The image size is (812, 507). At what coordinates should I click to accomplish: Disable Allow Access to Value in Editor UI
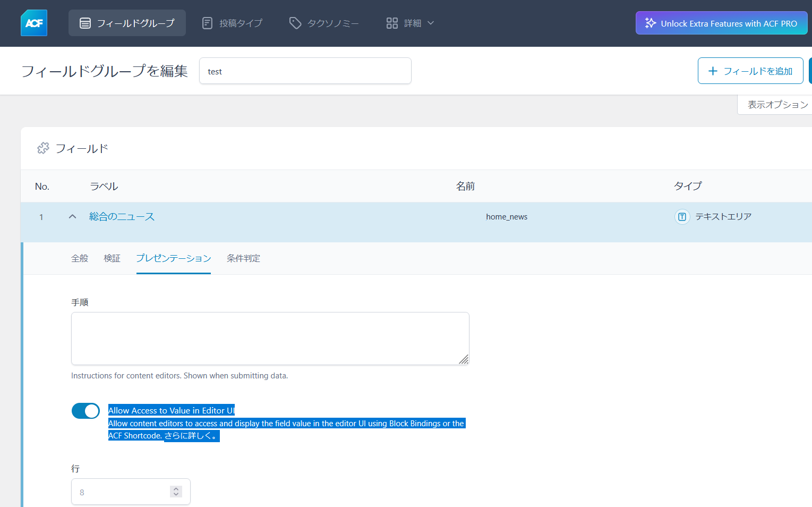86,410
